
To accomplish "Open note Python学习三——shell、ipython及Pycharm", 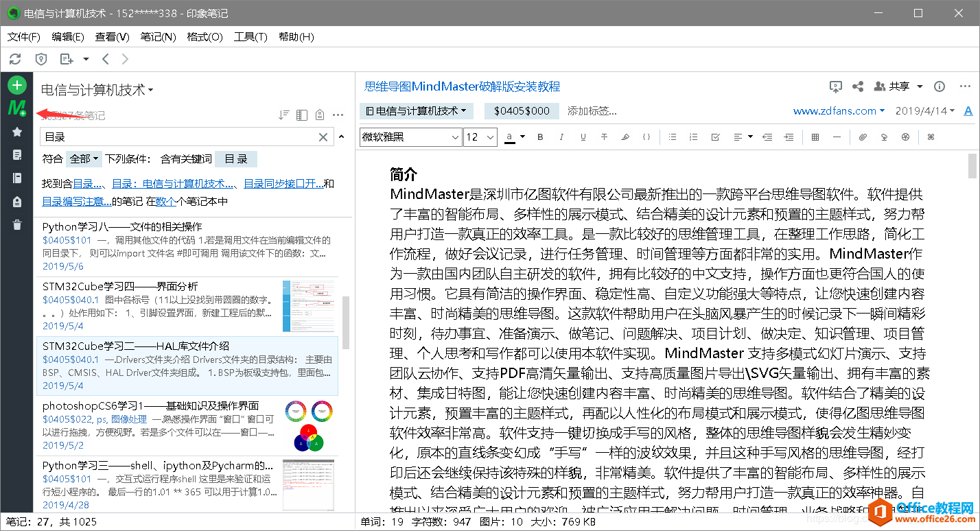I will pos(187,484).
